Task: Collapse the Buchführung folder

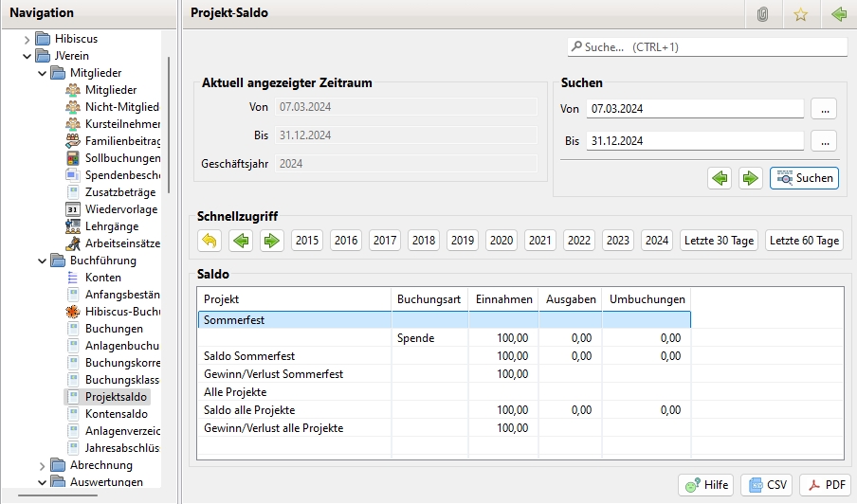Action: click(42, 261)
